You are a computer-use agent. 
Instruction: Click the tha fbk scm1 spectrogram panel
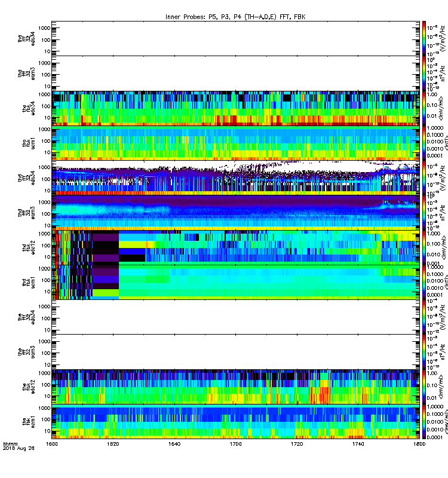coord(235,143)
